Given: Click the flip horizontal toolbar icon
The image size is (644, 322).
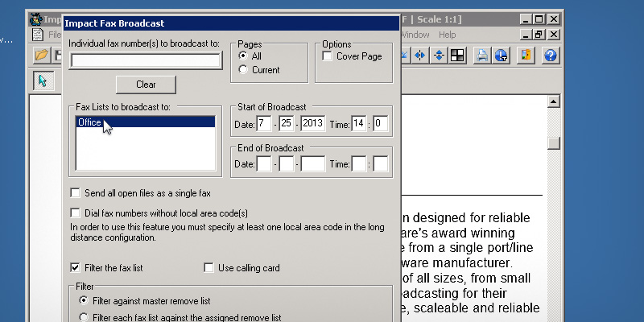Looking at the screenshot, I should tap(419, 56).
